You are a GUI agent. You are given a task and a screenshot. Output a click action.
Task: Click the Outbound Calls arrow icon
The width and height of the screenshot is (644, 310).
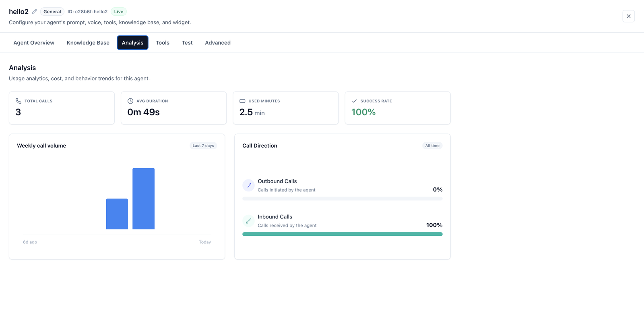(248, 185)
